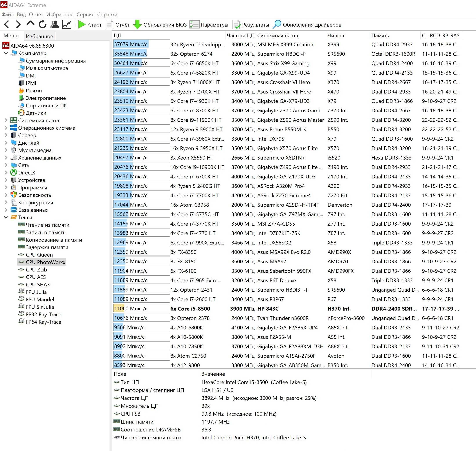Viewport: 476px width, 451px height.
Task: Switch to the Избранное sidebar tab
Action: 40,36
